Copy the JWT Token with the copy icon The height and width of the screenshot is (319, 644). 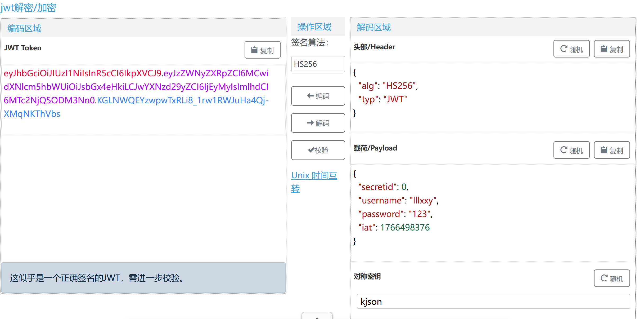[262, 50]
